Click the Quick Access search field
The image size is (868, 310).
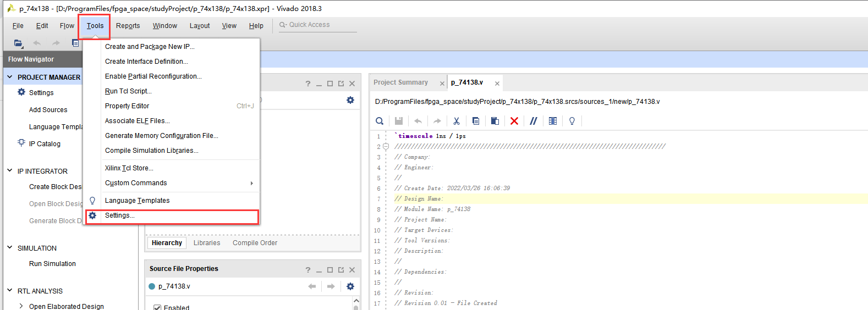[x=317, y=25]
